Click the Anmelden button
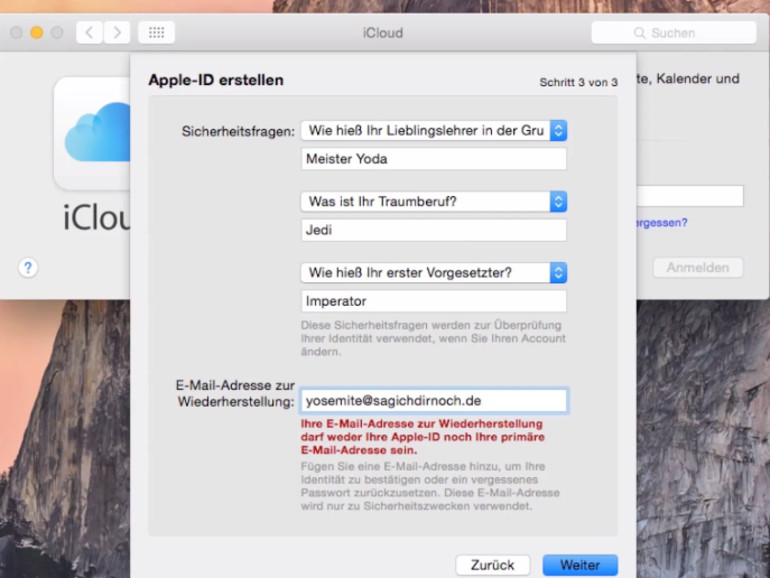Image resolution: width=770 pixels, height=578 pixels. pyautogui.click(x=697, y=268)
